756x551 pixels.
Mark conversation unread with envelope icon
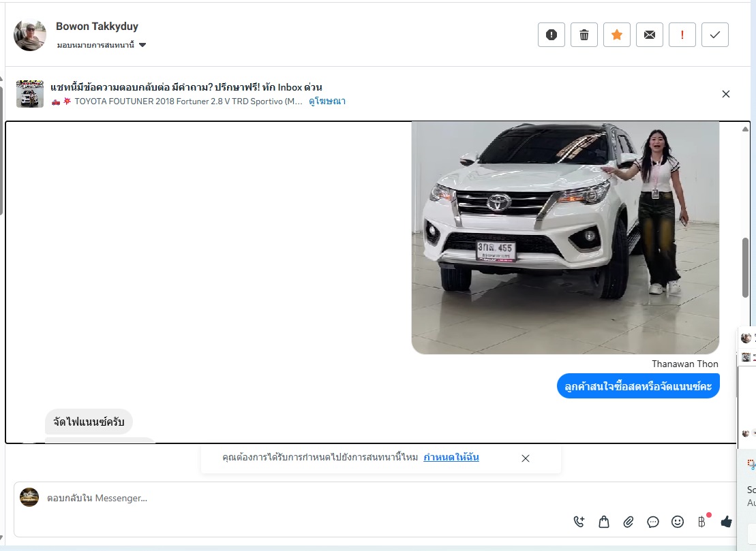650,35
